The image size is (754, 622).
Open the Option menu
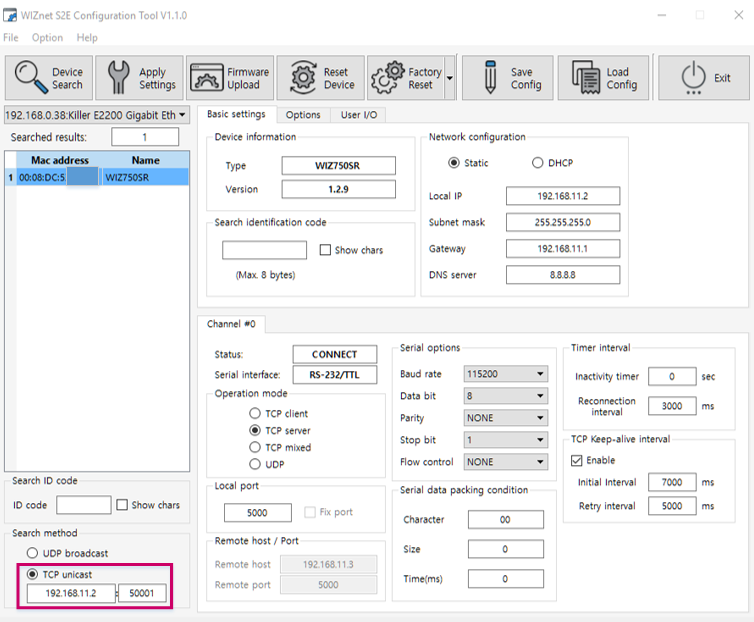pos(47,38)
